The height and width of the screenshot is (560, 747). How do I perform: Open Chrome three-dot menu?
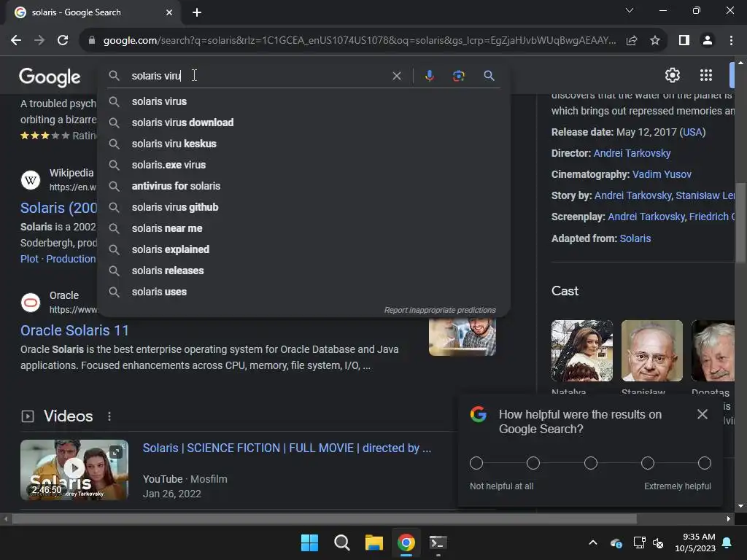pos(731,41)
